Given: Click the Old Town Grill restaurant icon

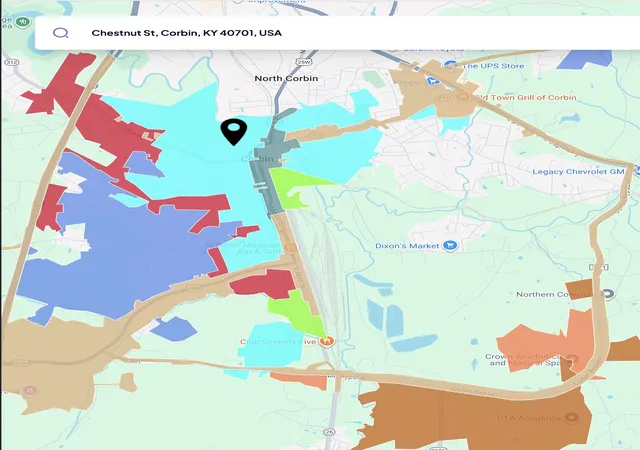Looking at the screenshot, I should click(x=463, y=97).
